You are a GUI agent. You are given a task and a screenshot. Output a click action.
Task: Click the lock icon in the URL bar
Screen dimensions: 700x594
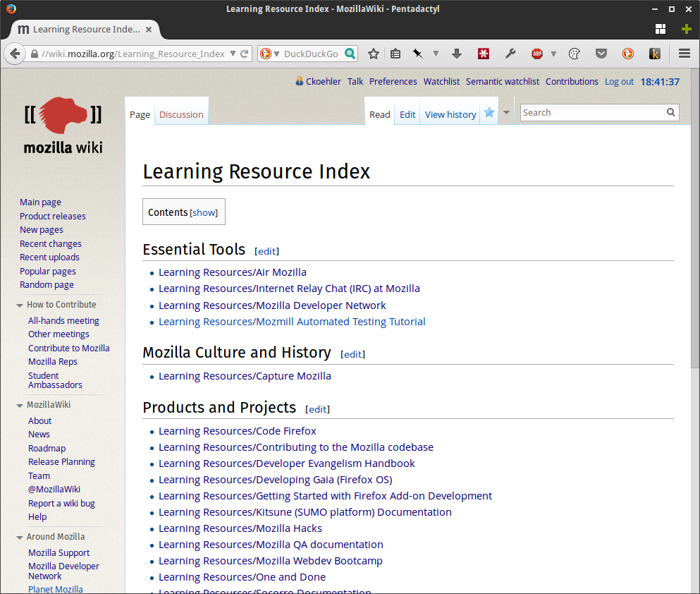pyautogui.click(x=35, y=54)
